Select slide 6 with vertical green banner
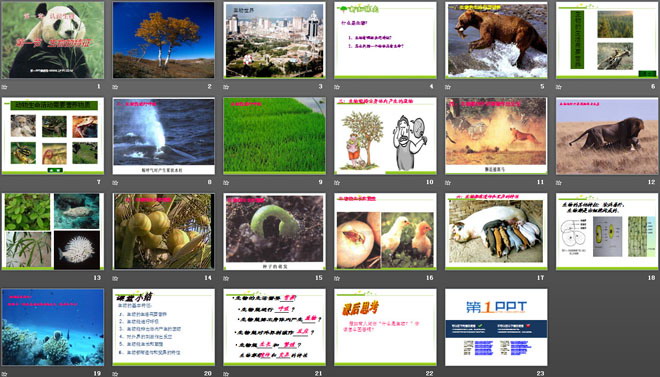This screenshot has height=377, width=660. (x=607, y=40)
